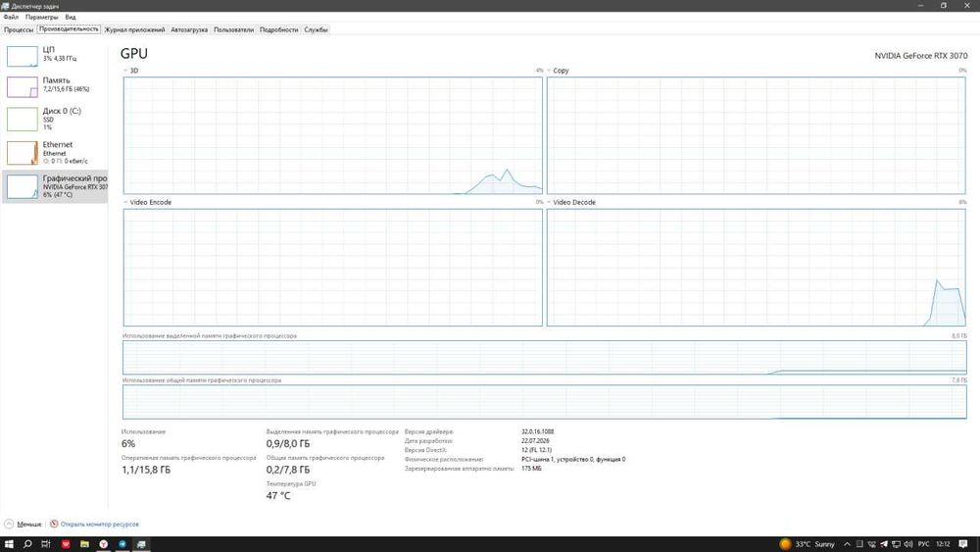Open the red W app on taskbar
Image resolution: width=980 pixels, height=552 pixels.
tap(66, 544)
